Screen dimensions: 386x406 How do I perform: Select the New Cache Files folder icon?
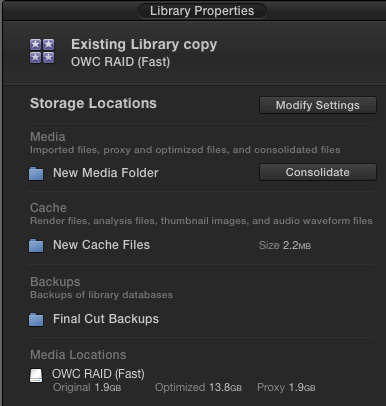(x=36, y=245)
